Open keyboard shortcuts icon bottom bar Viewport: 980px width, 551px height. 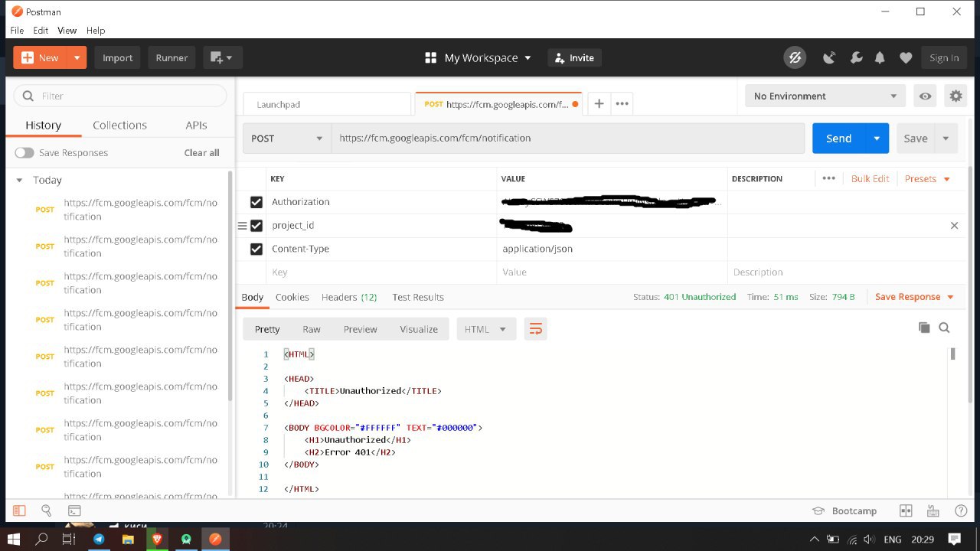tap(933, 510)
